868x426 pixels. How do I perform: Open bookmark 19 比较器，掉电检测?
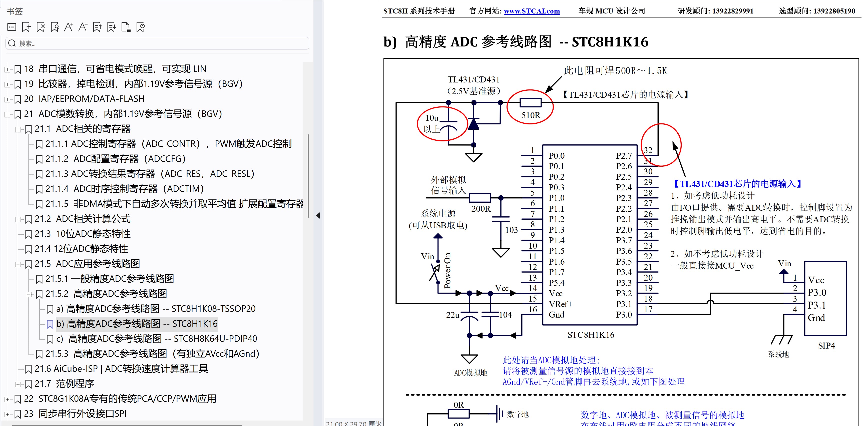coord(133,84)
